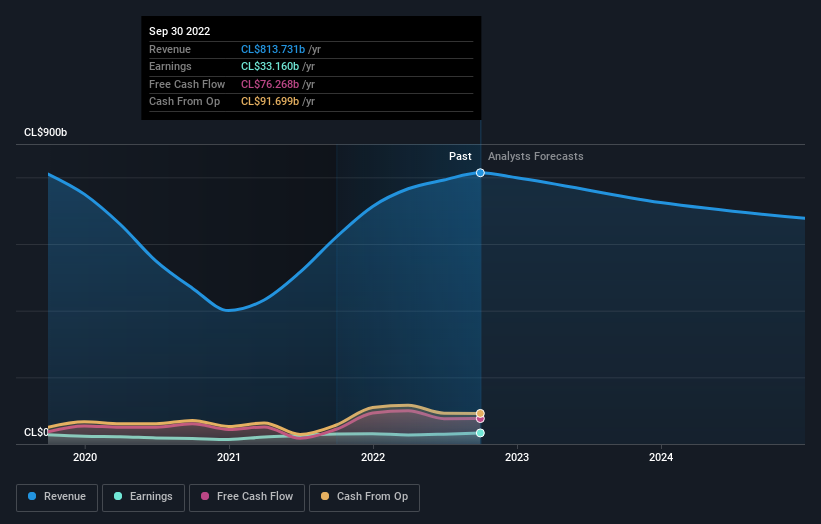Click the Earnings data point marker

480,433
